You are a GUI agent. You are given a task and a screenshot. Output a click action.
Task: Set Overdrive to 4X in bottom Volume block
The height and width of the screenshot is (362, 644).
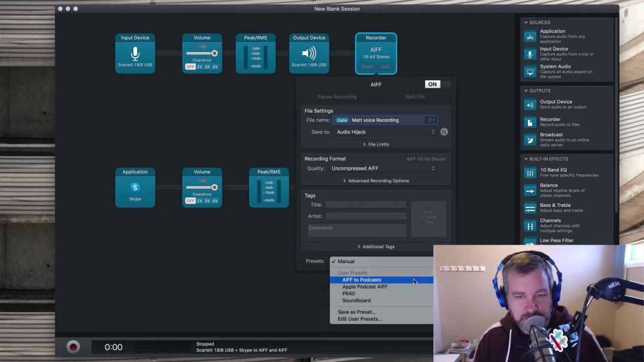tap(215, 201)
